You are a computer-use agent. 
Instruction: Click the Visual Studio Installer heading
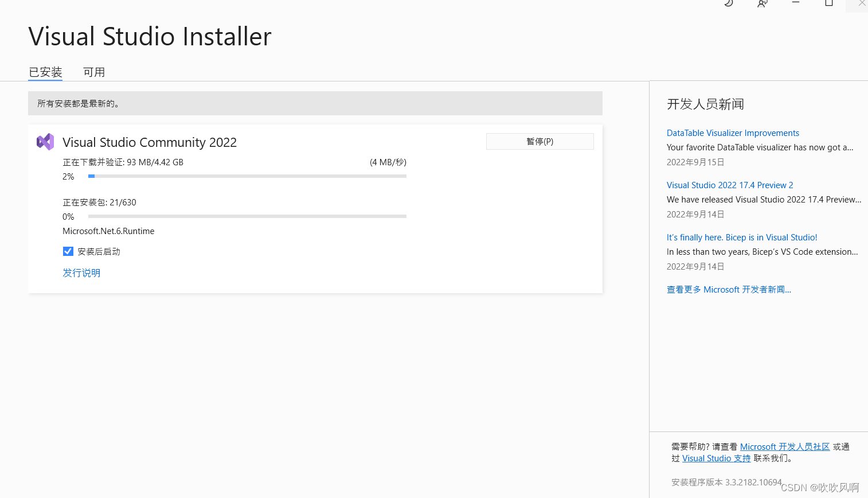pyautogui.click(x=150, y=37)
